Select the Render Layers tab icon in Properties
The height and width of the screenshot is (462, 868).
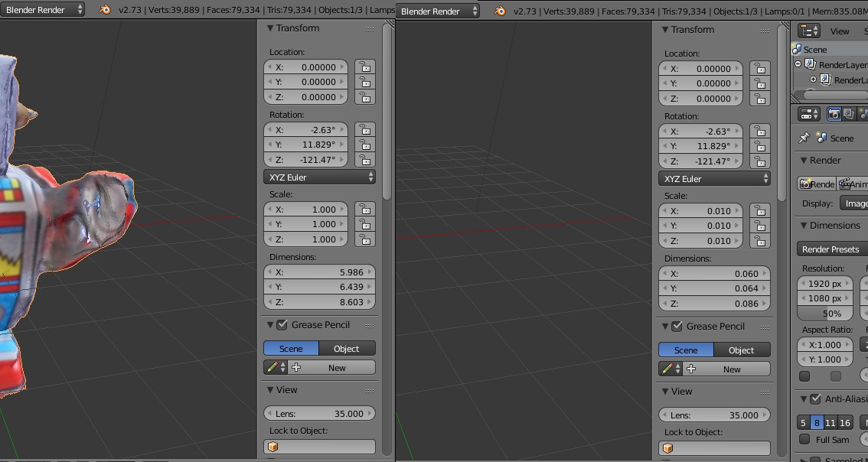coord(849,114)
